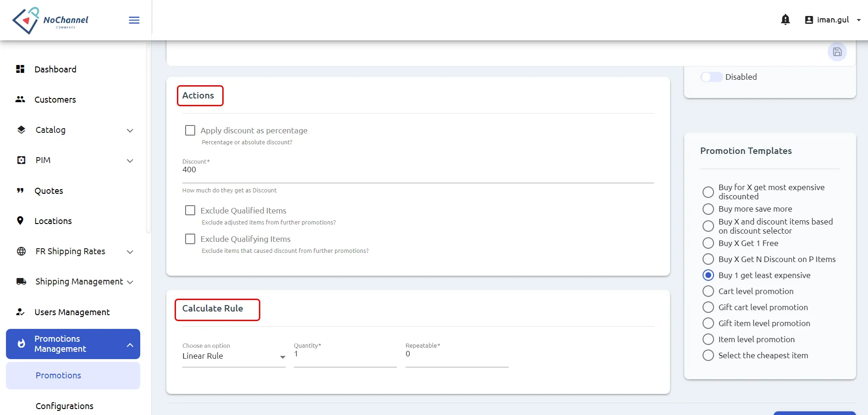The image size is (868, 415).
Task: Click the user account icon
Action: coord(809,20)
